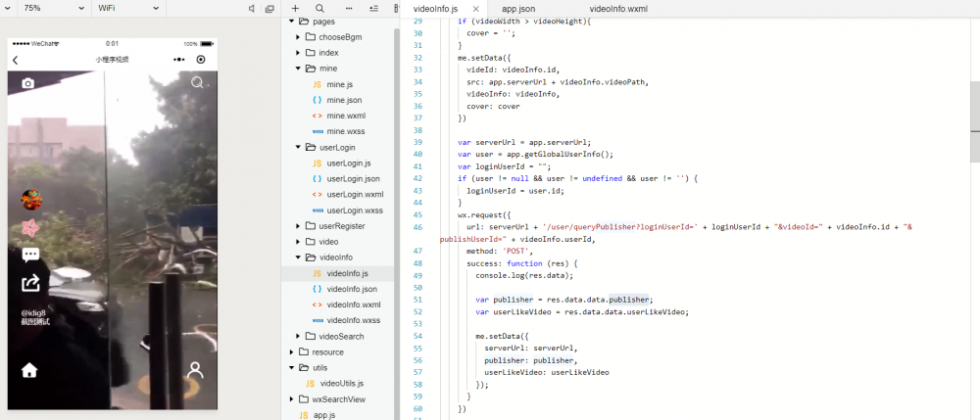Screen dimensions: 980x420
Task: Tap the user profile icon in simulator
Action: (x=196, y=370)
